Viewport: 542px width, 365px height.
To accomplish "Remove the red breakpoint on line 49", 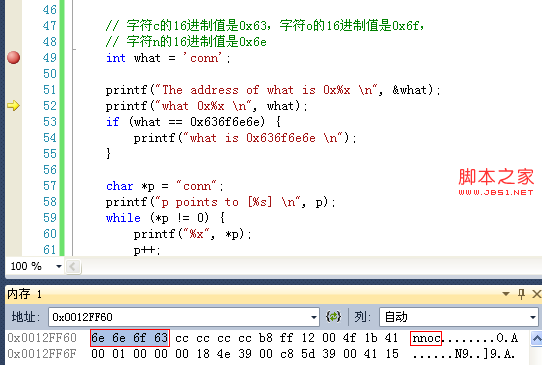I will (13, 57).
